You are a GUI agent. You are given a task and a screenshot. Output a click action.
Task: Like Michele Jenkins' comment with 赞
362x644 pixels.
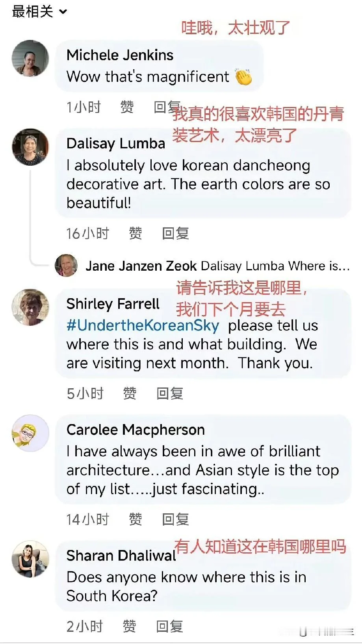click(127, 107)
